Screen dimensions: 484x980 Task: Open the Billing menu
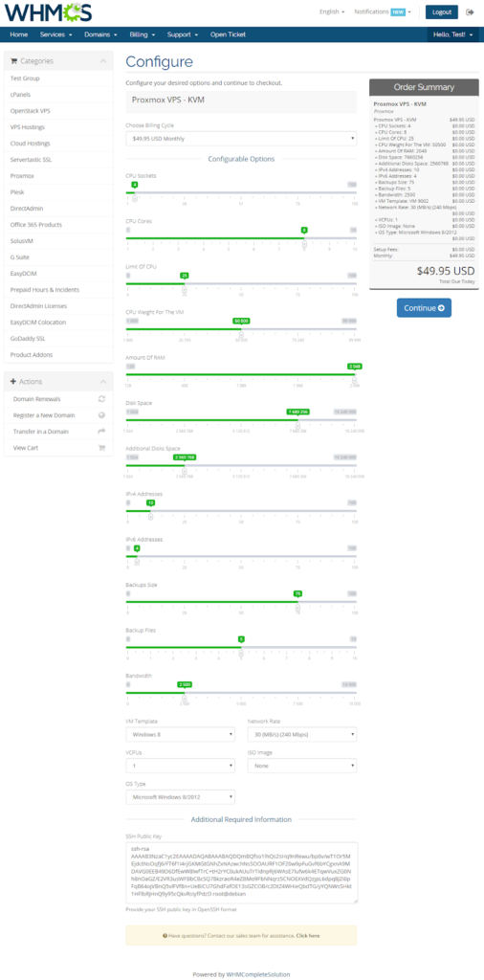(x=142, y=34)
